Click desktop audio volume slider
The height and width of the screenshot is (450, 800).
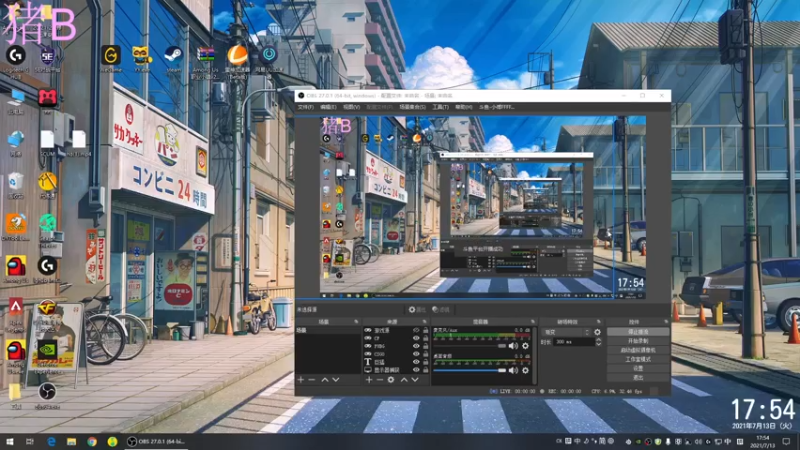(469, 370)
